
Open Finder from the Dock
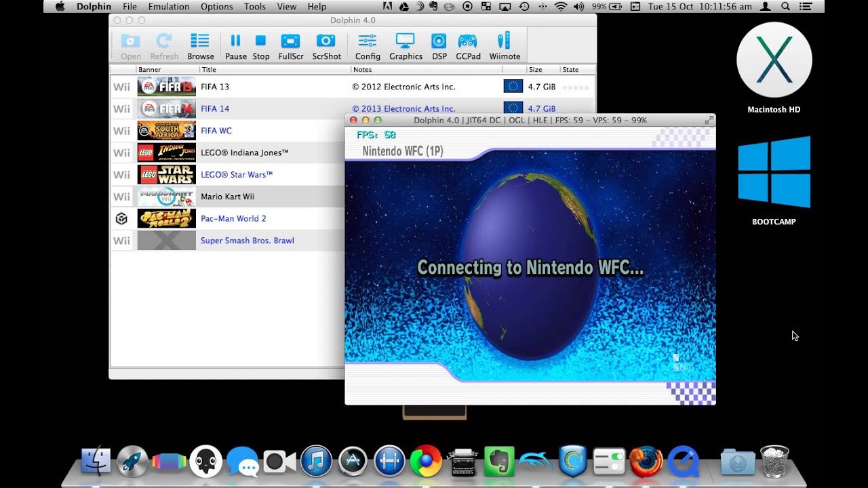coord(96,462)
